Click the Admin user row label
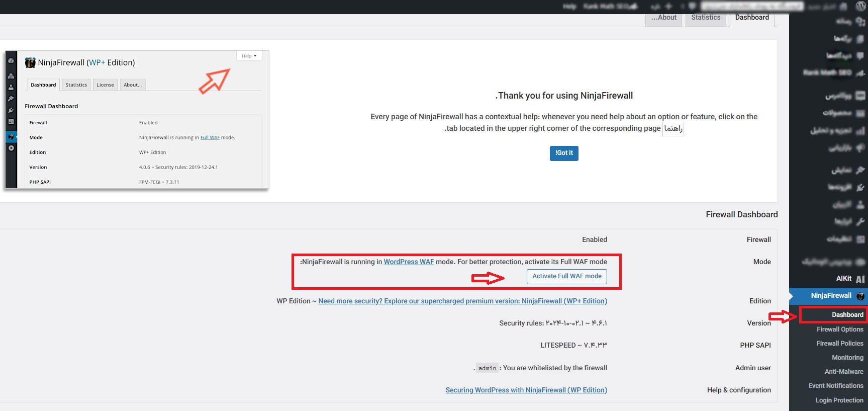The height and width of the screenshot is (411, 868). (x=753, y=368)
